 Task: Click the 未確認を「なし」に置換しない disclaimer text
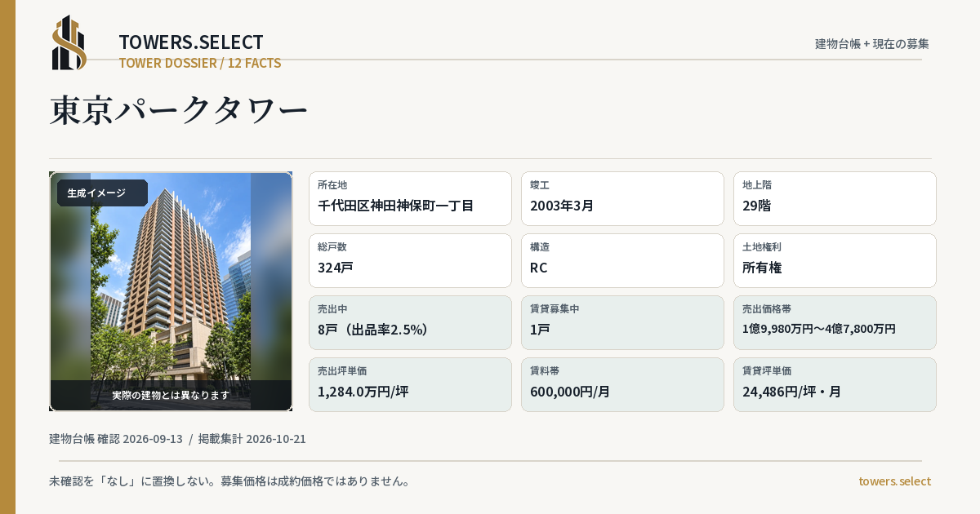tap(229, 481)
